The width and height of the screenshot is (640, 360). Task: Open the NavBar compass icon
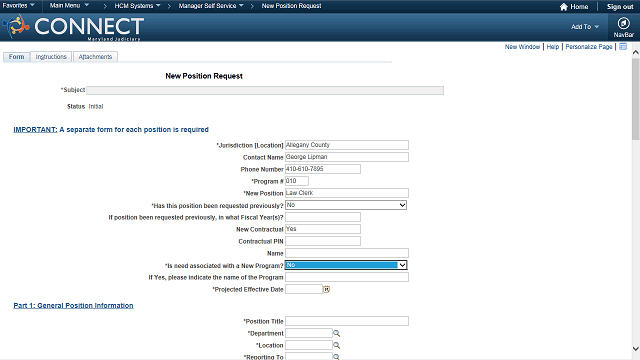[x=623, y=24]
